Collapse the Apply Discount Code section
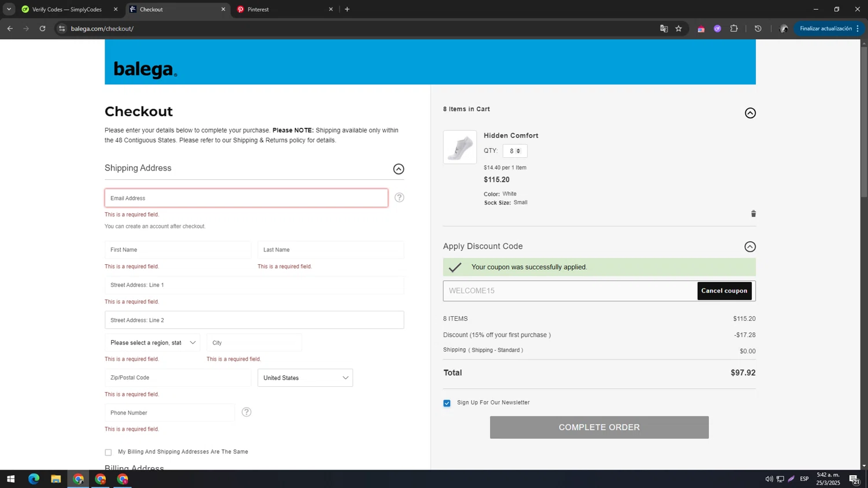868x488 pixels. [750, 247]
